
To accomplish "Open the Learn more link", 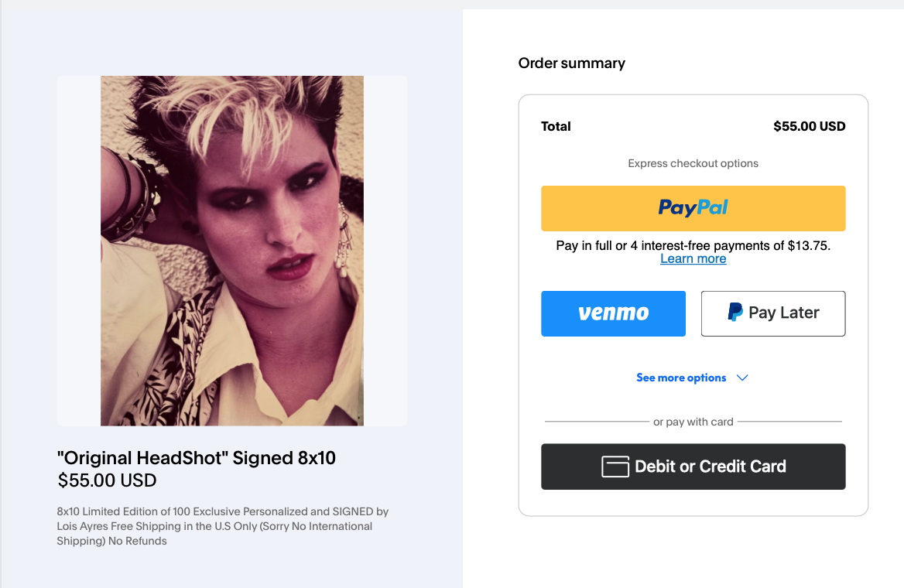I will coord(693,259).
